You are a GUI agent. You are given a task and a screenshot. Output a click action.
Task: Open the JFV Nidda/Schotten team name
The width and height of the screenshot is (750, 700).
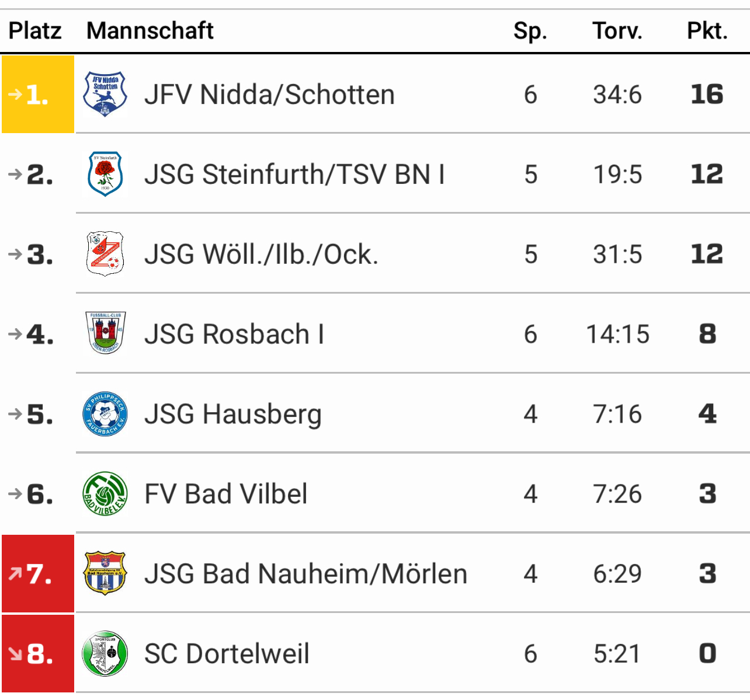pyautogui.click(x=269, y=95)
